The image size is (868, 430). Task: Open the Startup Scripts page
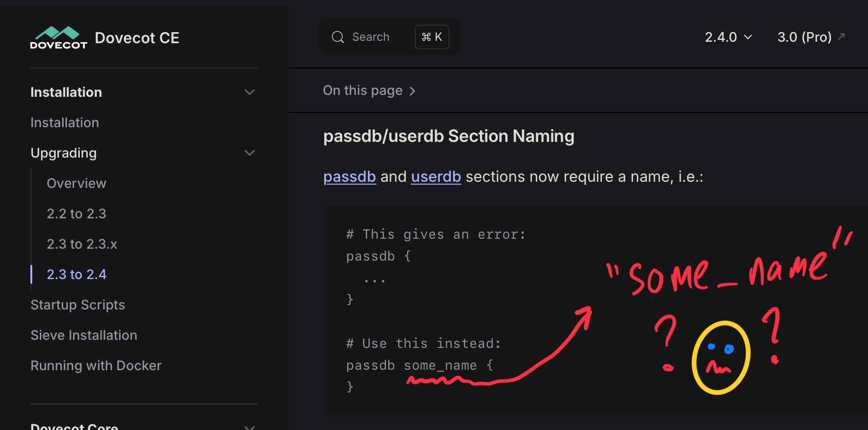pos(78,305)
